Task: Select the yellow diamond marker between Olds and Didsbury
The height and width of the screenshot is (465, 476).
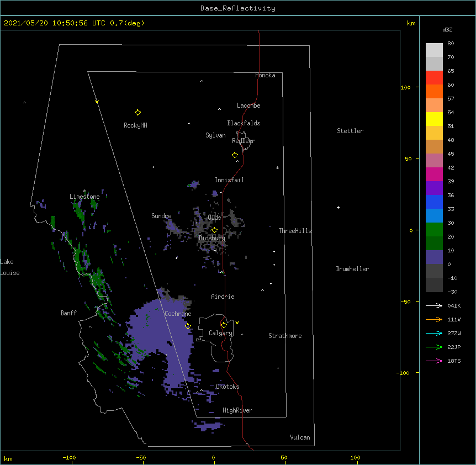Action: click(214, 230)
